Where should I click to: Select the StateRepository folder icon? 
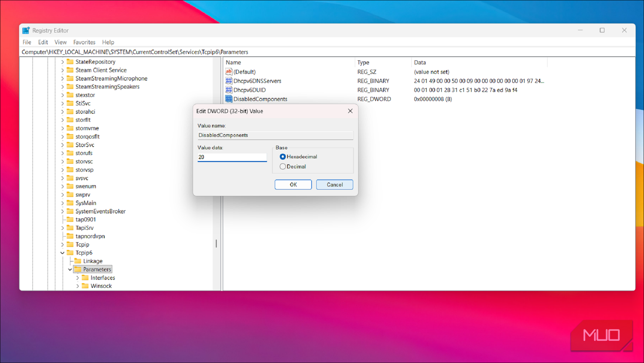pos(70,62)
